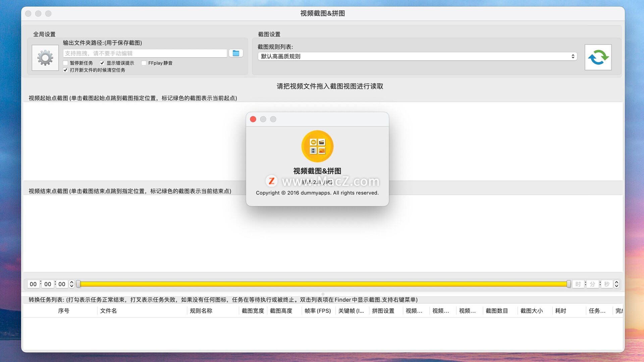Toggle the 暂停新任务 checkbox
Viewport: 644px width, 362px height.
click(66, 63)
